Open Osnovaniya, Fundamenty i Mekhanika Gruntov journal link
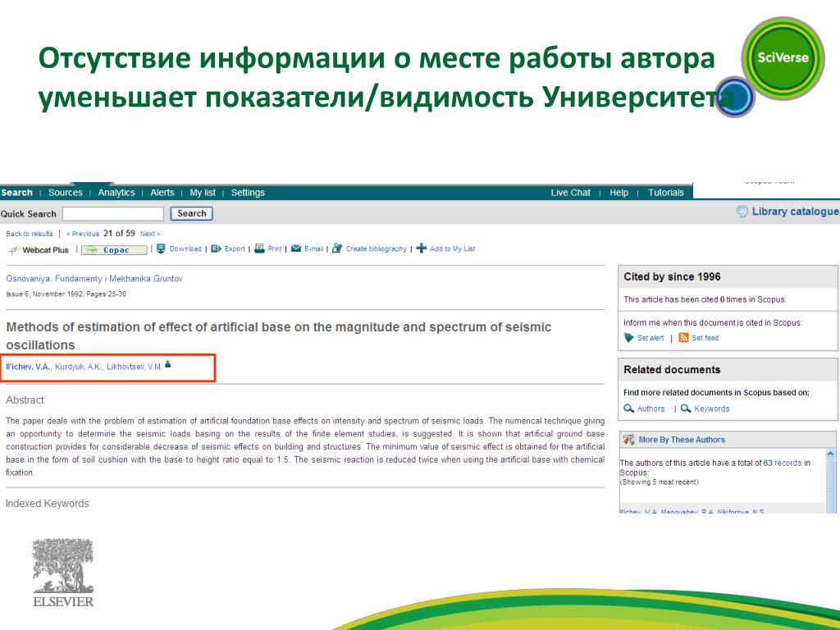This screenshot has height=630, width=840. 94,279
